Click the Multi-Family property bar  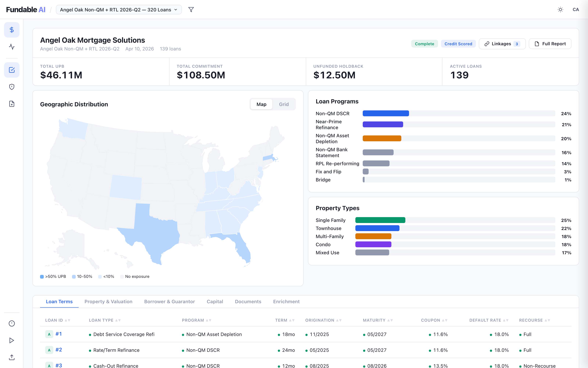click(373, 236)
